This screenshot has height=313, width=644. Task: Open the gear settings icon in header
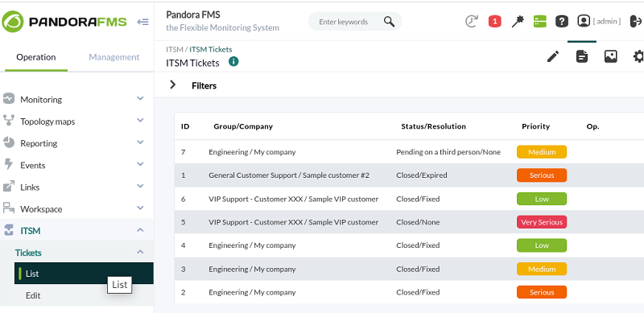[638, 56]
